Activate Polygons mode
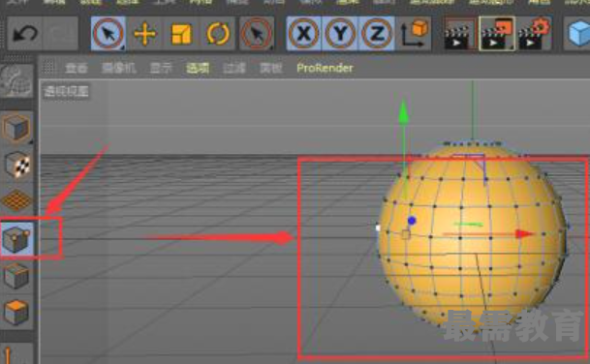 pyautogui.click(x=16, y=312)
